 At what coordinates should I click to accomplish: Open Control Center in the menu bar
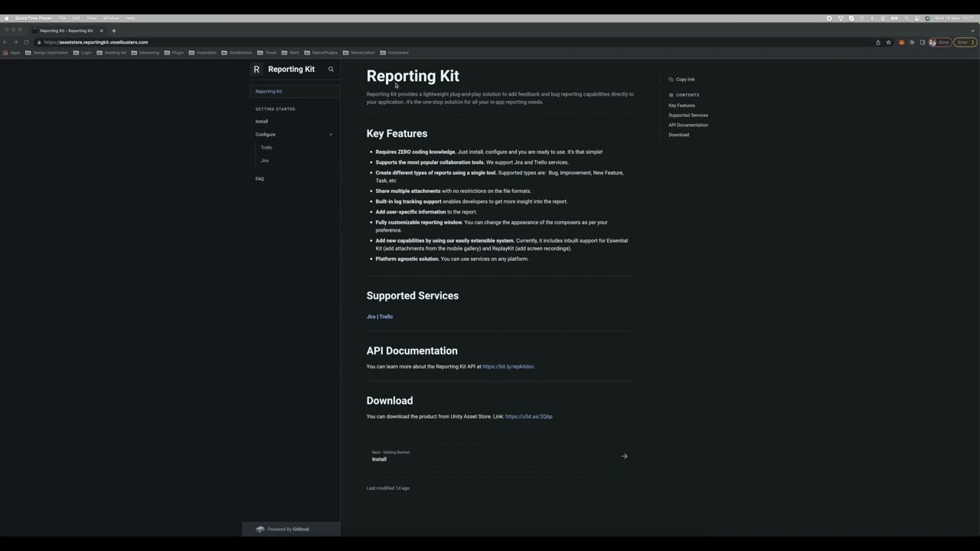pos(916,18)
